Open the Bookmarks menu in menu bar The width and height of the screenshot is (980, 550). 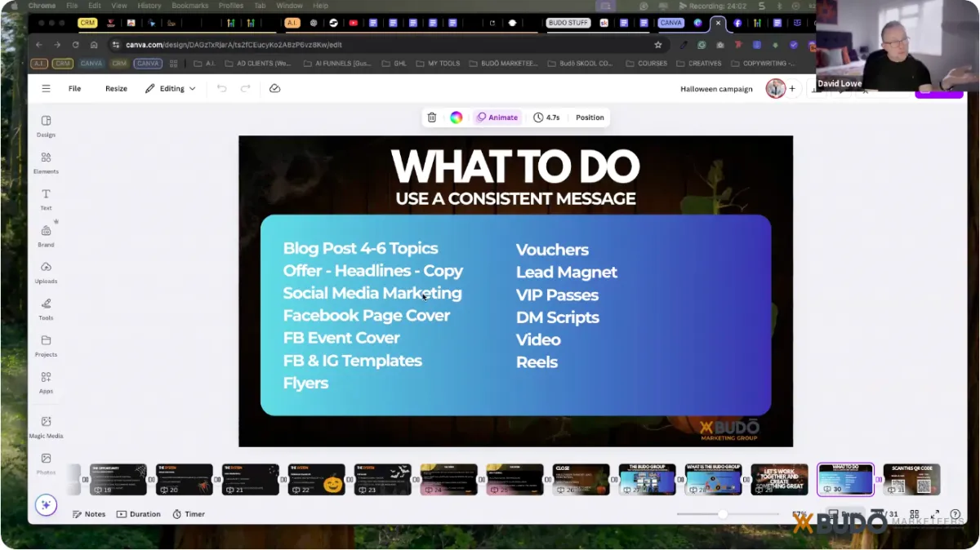pyautogui.click(x=190, y=6)
